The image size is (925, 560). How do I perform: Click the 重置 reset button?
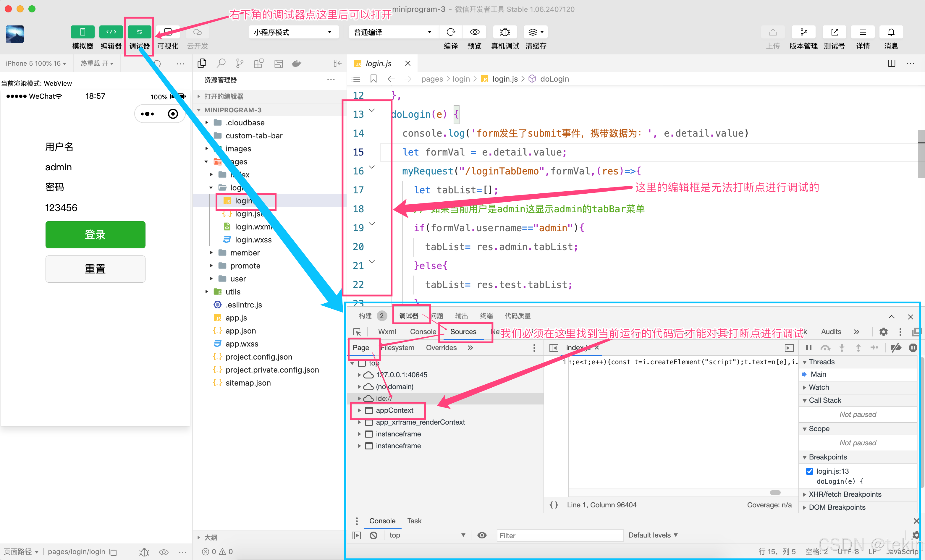point(95,269)
